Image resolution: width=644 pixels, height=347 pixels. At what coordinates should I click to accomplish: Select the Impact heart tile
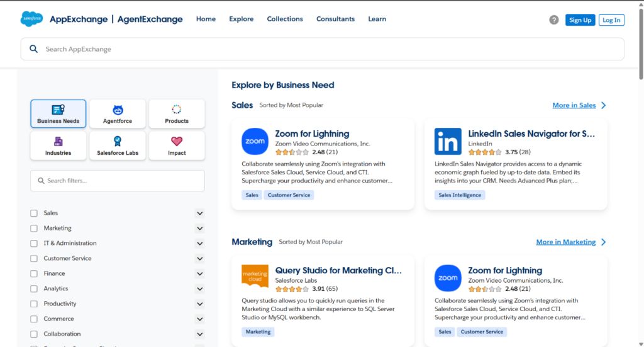[x=177, y=145]
